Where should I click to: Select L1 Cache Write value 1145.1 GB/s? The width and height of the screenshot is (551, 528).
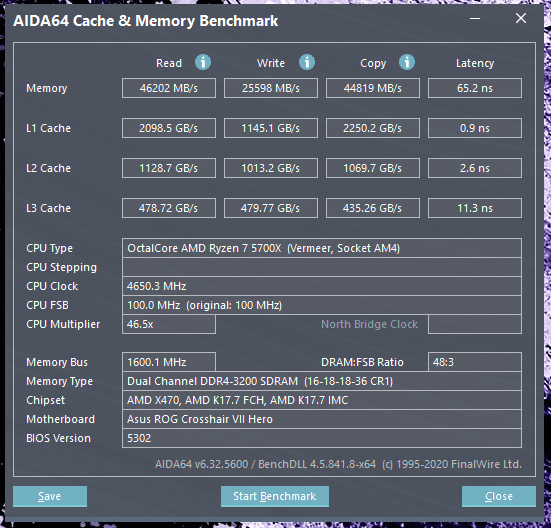click(271, 128)
